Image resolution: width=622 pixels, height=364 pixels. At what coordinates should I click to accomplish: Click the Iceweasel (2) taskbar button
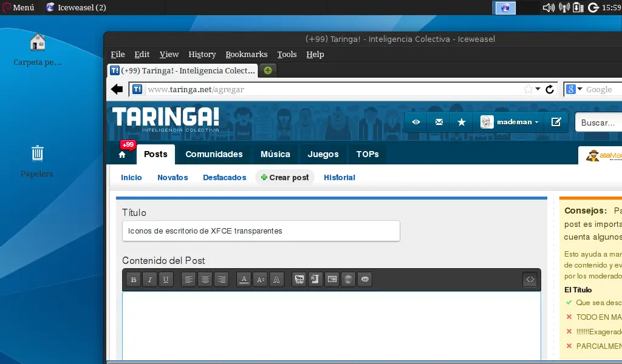(76, 7)
